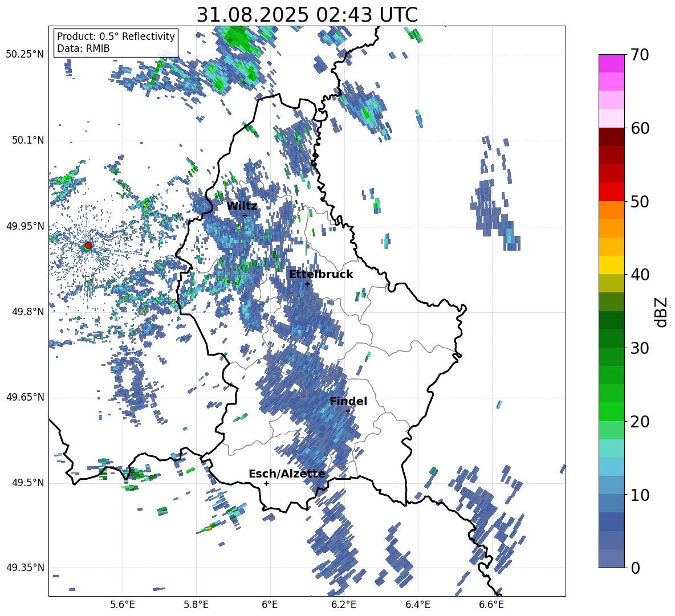675x616 pixels.
Task: Click 'Product: 0.5° Reflectivity' text
Action: [x=116, y=36]
